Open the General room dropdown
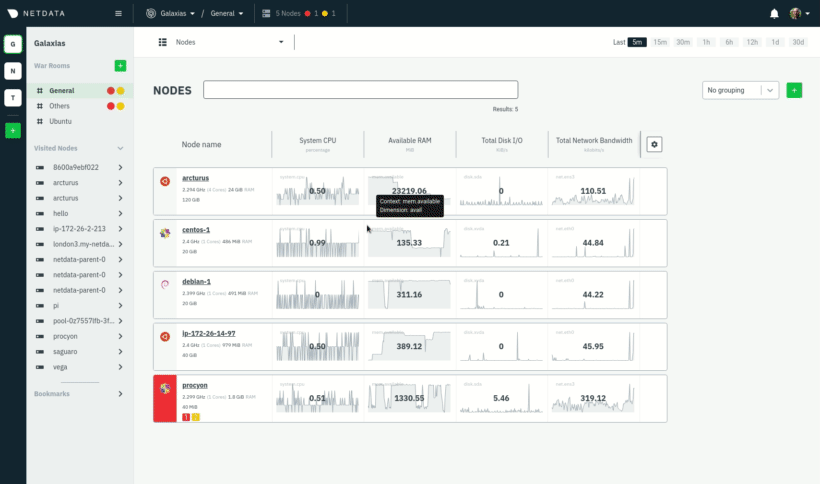The width and height of the screenshot is (820, 484). pyautogui.click(x=227, y=14)
